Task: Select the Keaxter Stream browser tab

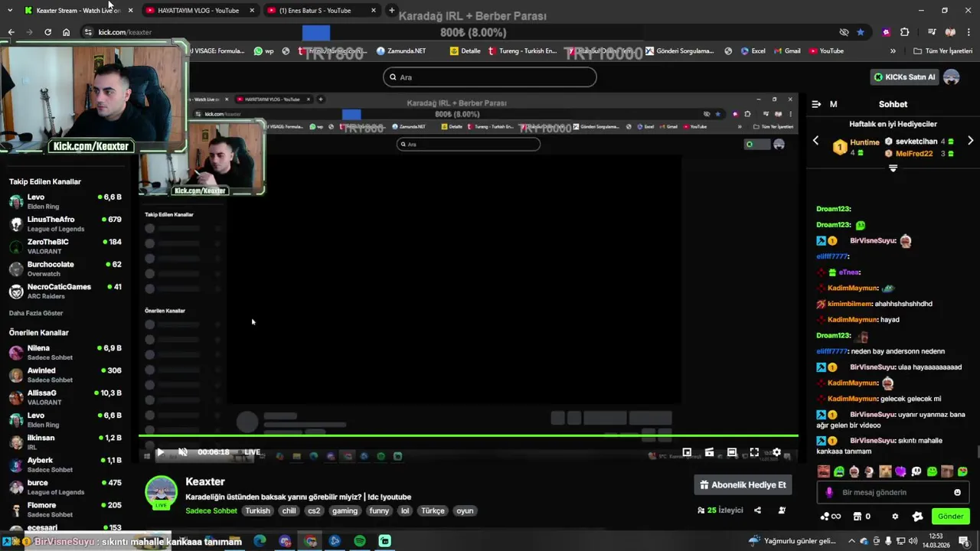Action: point(77,11)
